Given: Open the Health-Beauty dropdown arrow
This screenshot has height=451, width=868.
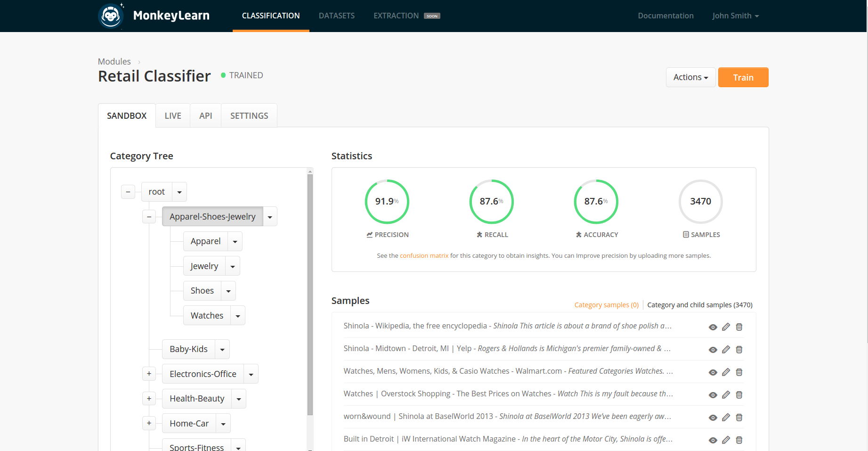Looking at the screenshot, I should pyautogui.click(x=239, y=399).
